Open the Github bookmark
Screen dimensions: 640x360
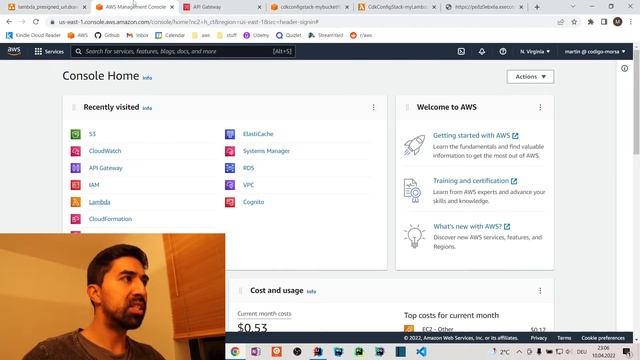point(107,36)
